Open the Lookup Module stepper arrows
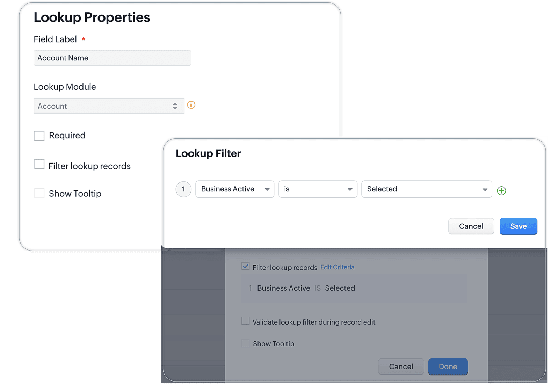This screenshot has width=559, height=392. click(175, 106)
